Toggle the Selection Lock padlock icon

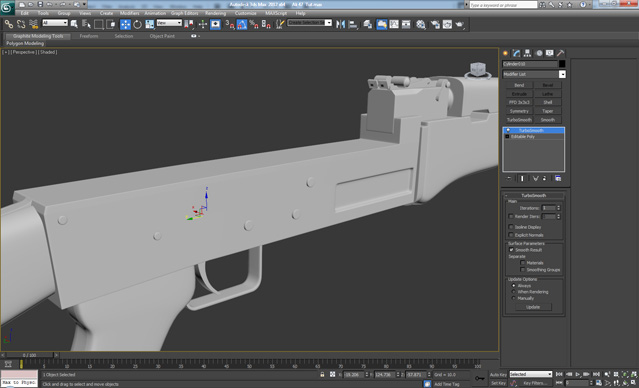(x=322, y=374)
